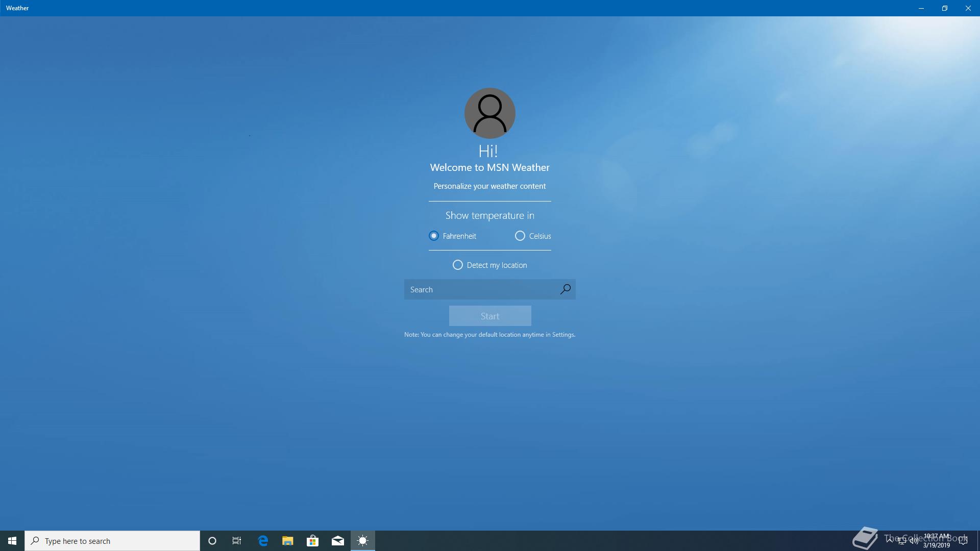Click the user profile avatar picture

click(489, 113)
